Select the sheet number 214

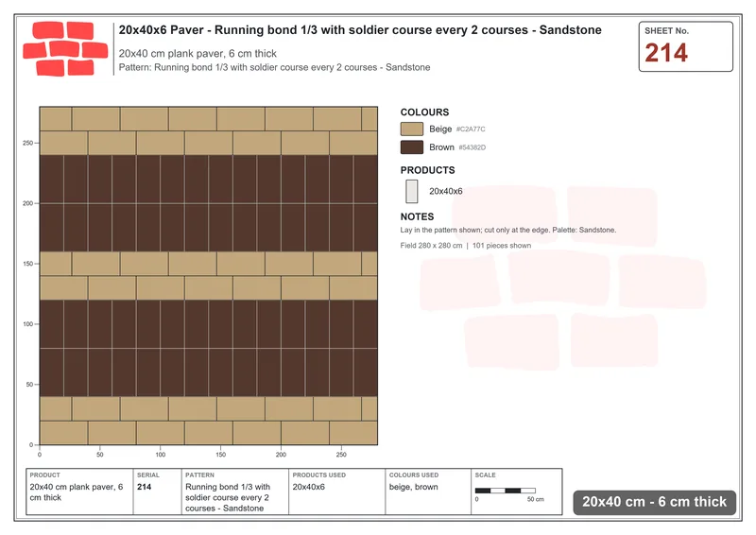(666, 53)
